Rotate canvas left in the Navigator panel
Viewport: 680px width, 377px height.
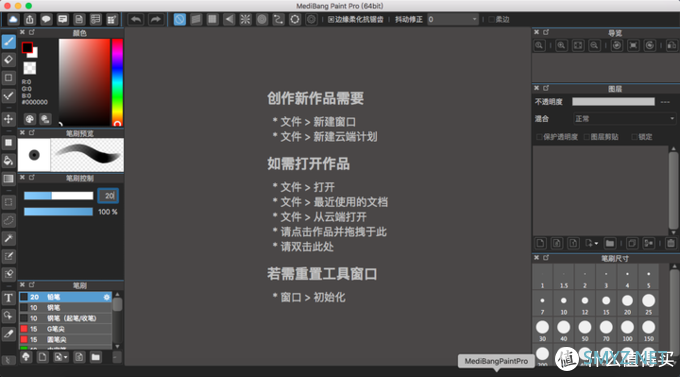coord(617,46)
